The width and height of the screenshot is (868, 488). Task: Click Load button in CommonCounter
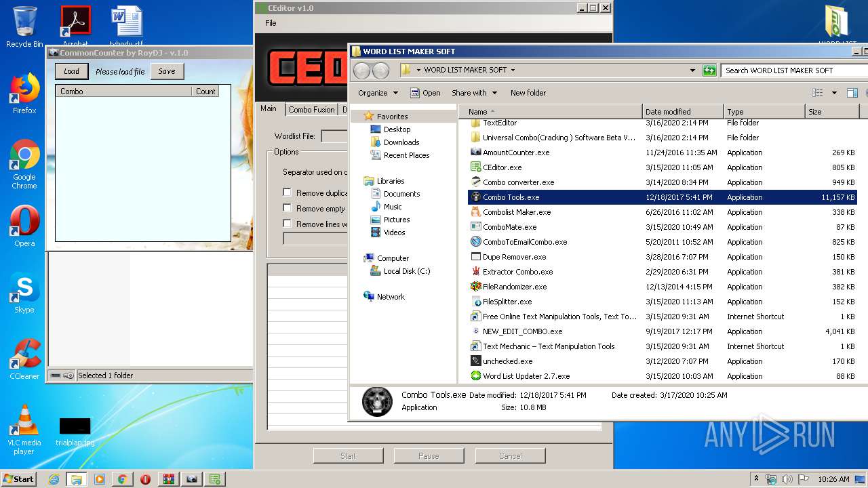(71, 71)
